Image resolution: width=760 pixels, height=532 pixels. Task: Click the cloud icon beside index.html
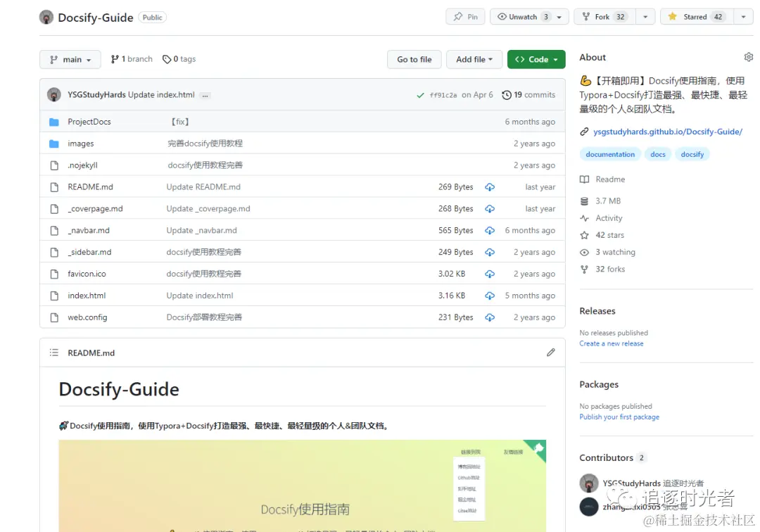(x=490, y=296)
